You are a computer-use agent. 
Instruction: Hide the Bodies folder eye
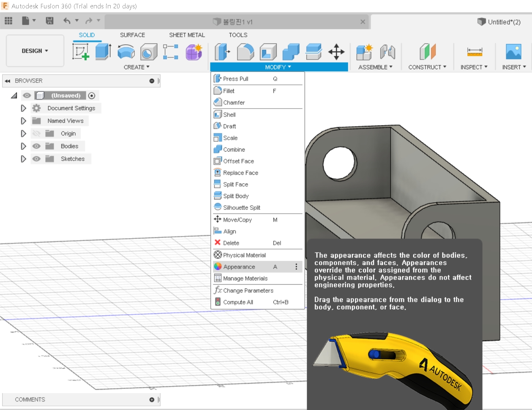(36, 146)
